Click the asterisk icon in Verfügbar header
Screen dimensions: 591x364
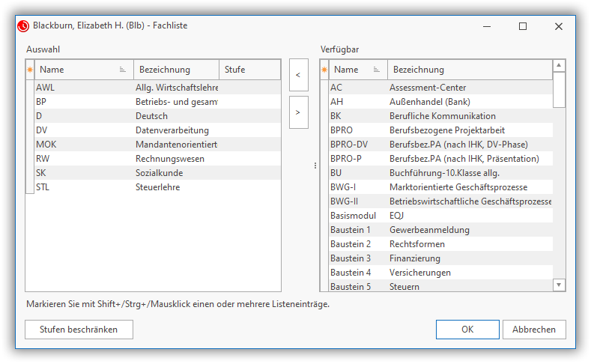pos(324,70)
